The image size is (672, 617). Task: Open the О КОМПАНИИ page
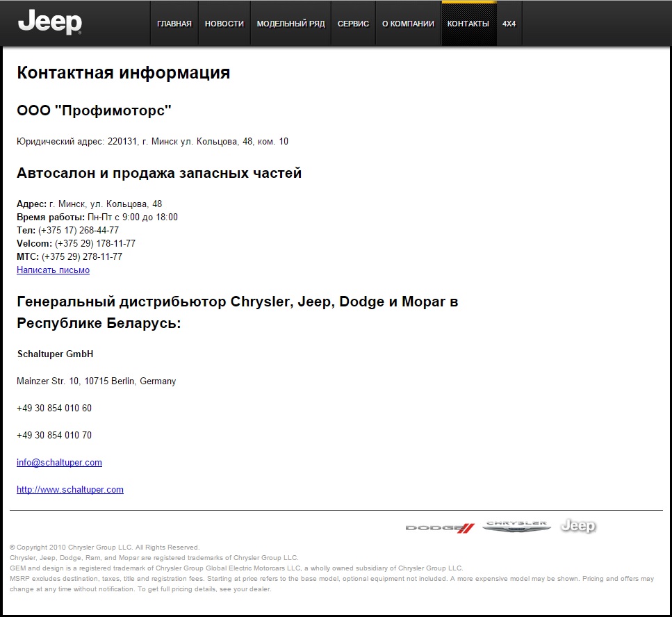point(408,24)
